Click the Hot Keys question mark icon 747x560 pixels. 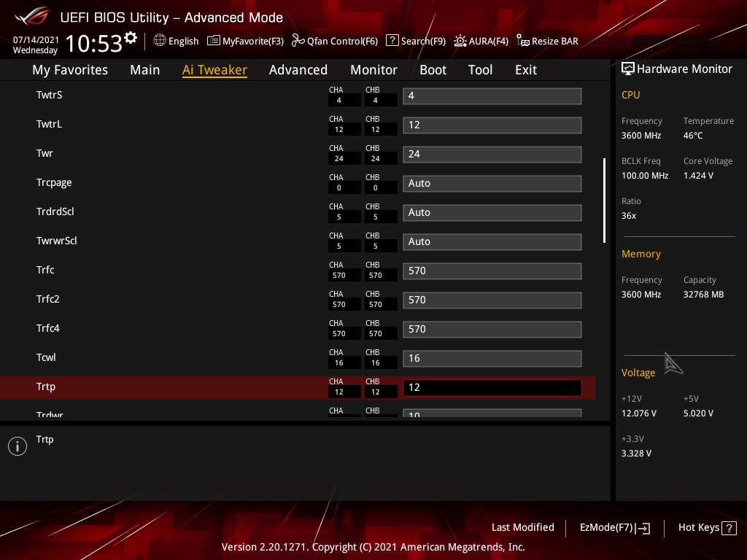[x=729, y=528]
